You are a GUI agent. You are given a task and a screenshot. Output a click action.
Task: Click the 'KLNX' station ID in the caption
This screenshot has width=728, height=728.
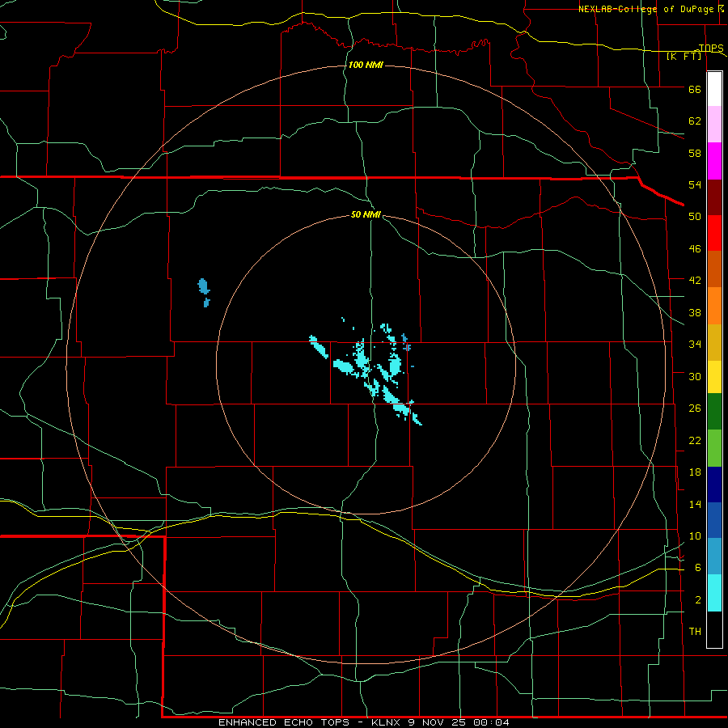point(386,722)
